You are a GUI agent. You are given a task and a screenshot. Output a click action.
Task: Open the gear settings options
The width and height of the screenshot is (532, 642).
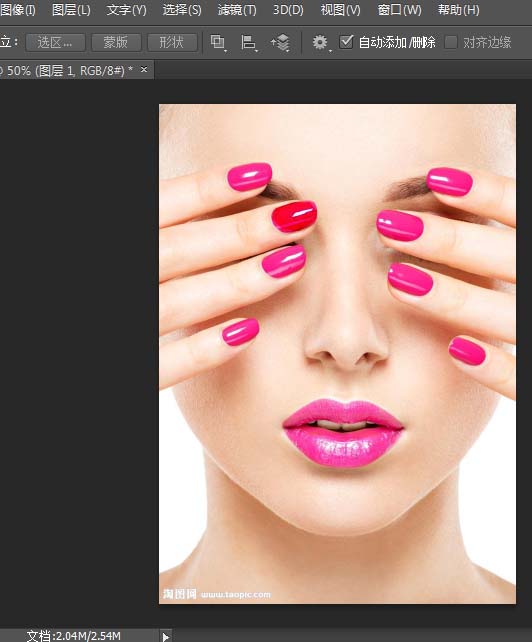coord(319,42)
